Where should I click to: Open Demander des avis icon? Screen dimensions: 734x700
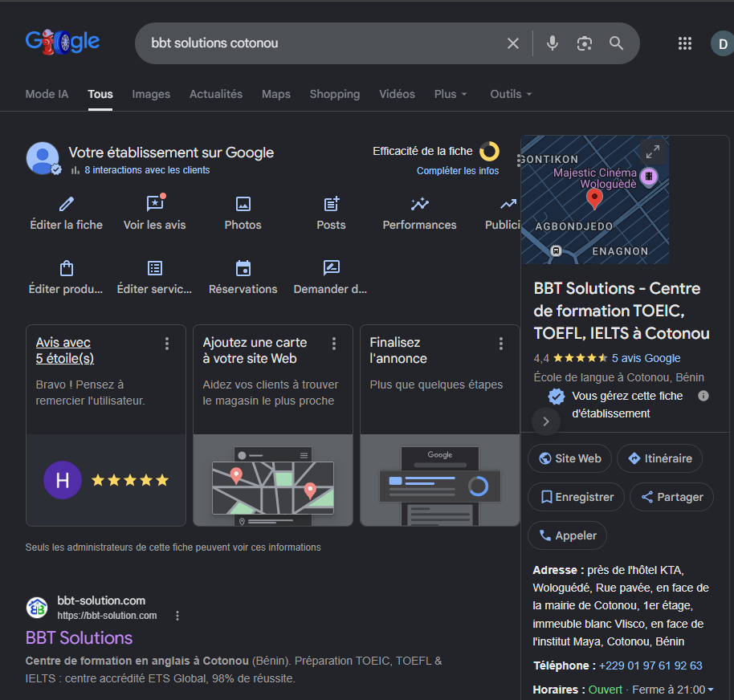[x=332, y=268]
